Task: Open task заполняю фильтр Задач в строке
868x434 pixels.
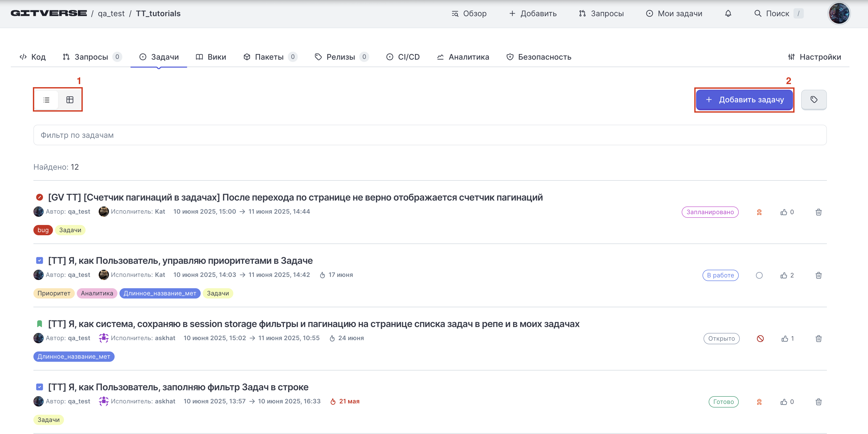Action: click(178, 387)
